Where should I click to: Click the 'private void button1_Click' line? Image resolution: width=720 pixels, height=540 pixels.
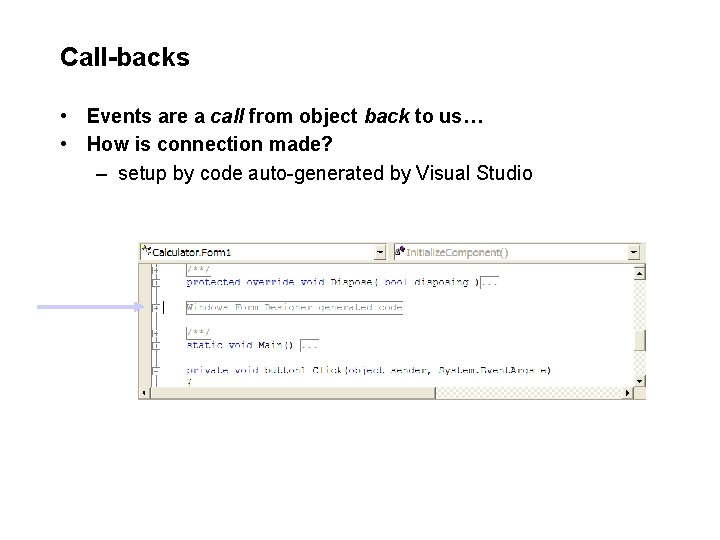[368, 370]
